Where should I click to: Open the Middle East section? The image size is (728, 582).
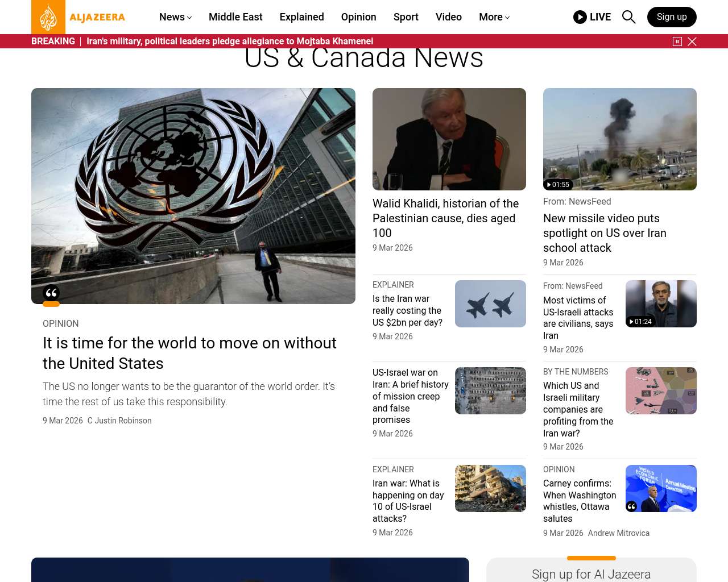(235, 17)
